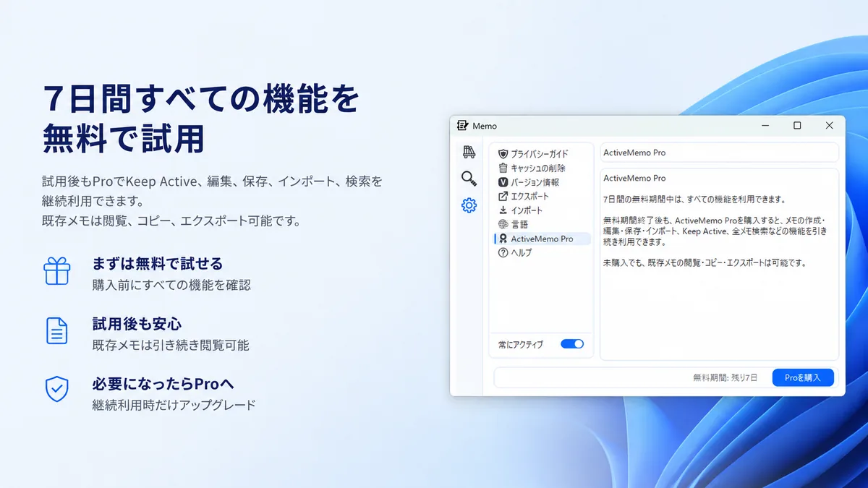This screenshot has width=868, height=488.
Task: Click 購入前にすべての機能を確認 text
Action: click(x=171, y=285)
